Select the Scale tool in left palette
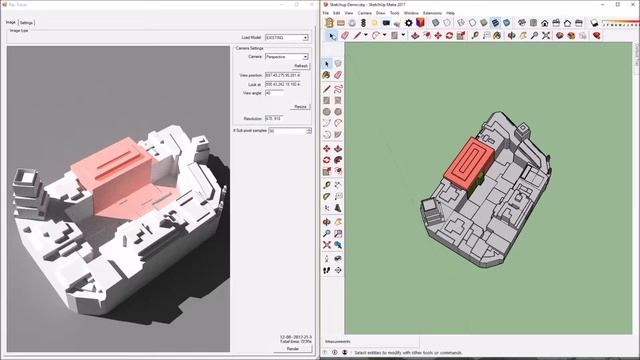 tap(327, 171)
